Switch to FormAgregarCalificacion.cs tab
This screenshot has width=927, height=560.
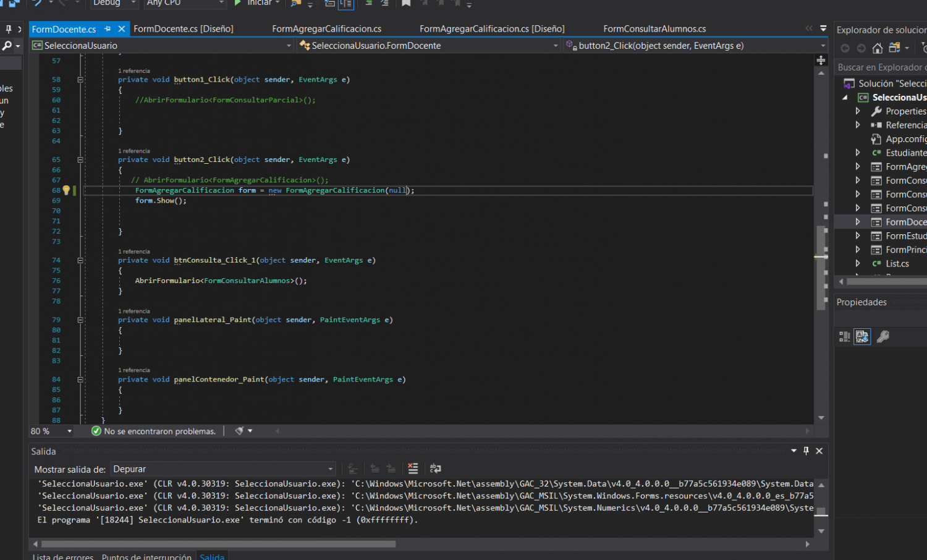(326, 29)
